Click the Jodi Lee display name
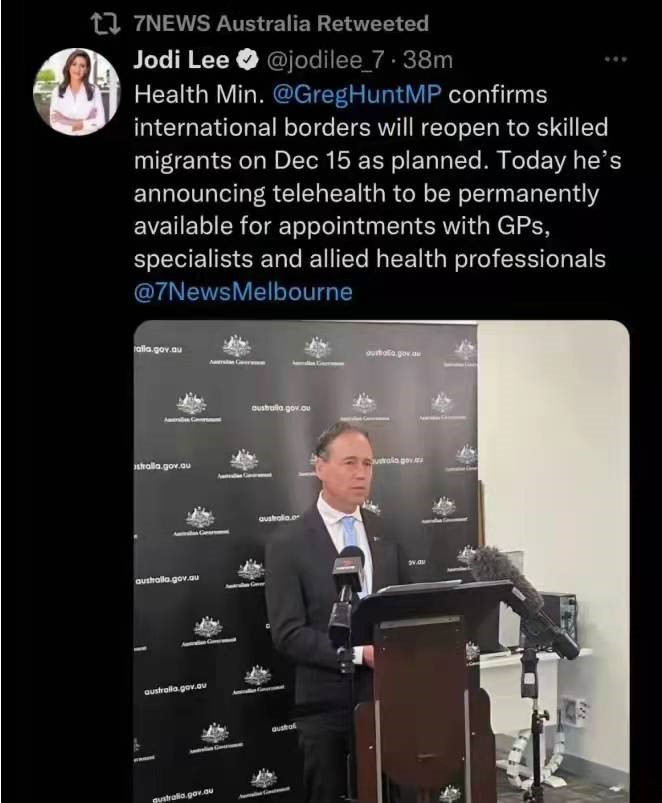 [x=181, y=60]
